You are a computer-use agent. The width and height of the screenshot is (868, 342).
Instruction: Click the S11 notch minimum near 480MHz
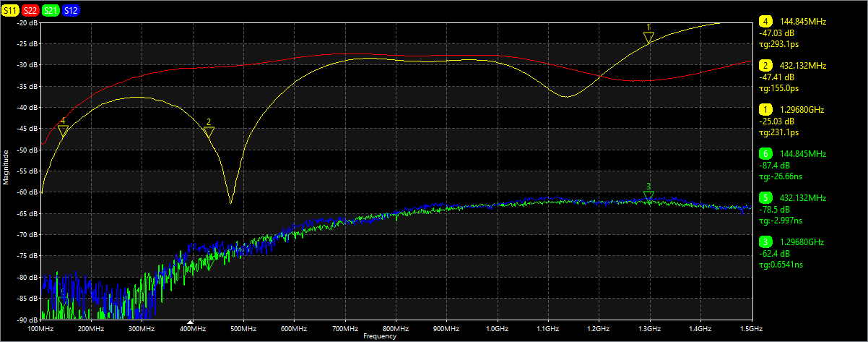point(230,202)
